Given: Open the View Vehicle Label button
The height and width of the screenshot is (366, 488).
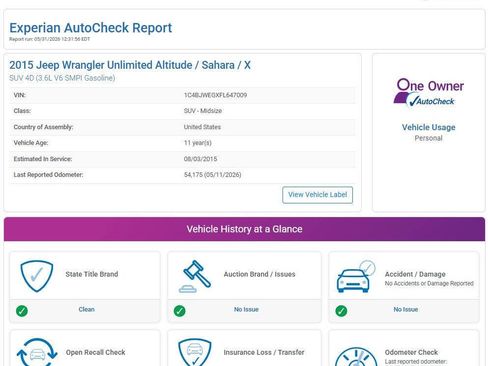Looking at the screenshot, I should (317, 195).
